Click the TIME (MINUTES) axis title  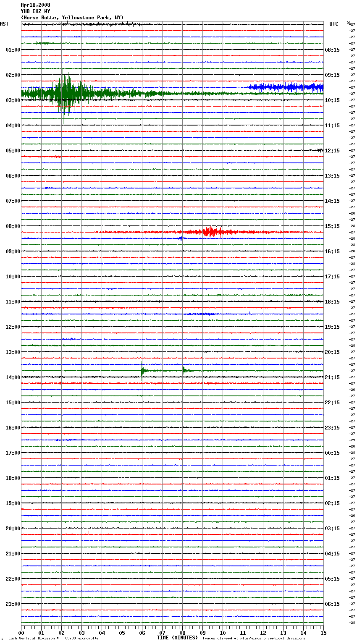(177, 638)
